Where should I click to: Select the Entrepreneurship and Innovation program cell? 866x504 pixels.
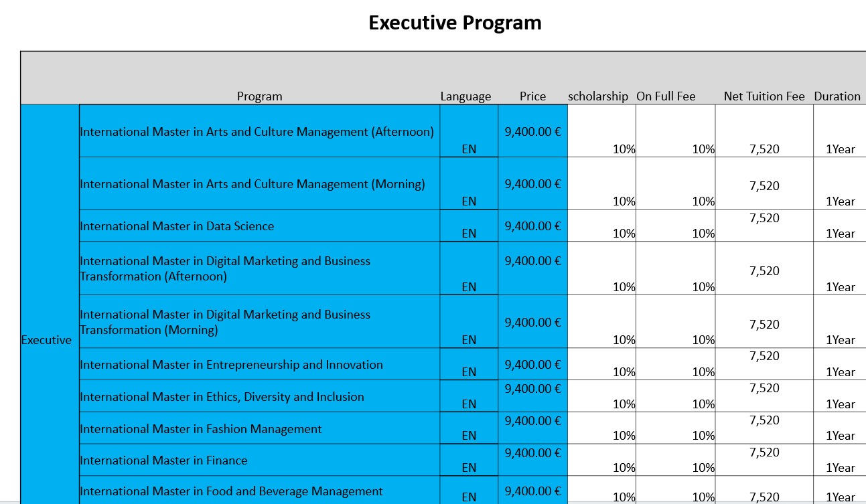231,365
